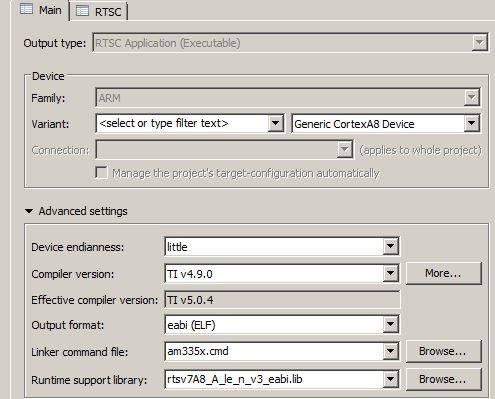This screenshot has width=495, height=399.
Task: Open the Runtime support library dropdown arrow
Action: coord(391,379)
